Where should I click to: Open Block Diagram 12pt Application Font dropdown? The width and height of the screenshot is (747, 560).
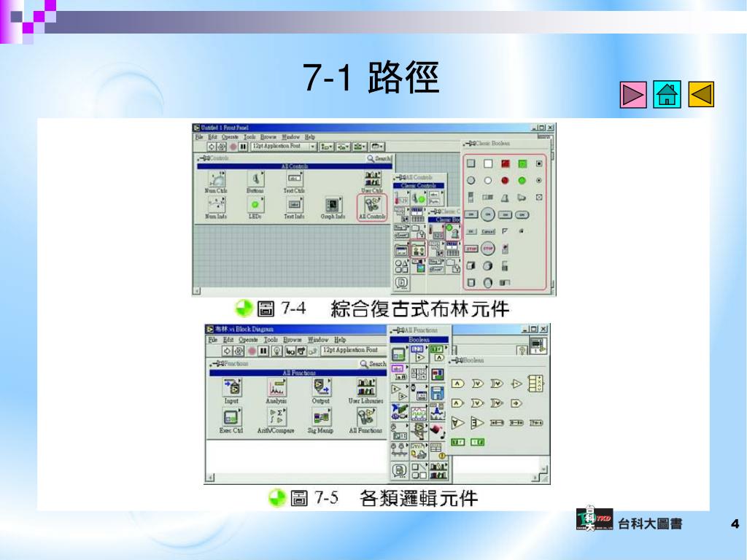click(354, 350)
